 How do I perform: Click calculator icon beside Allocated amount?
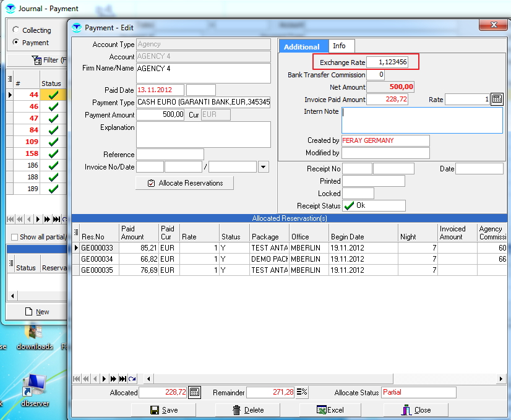[194, 392]
